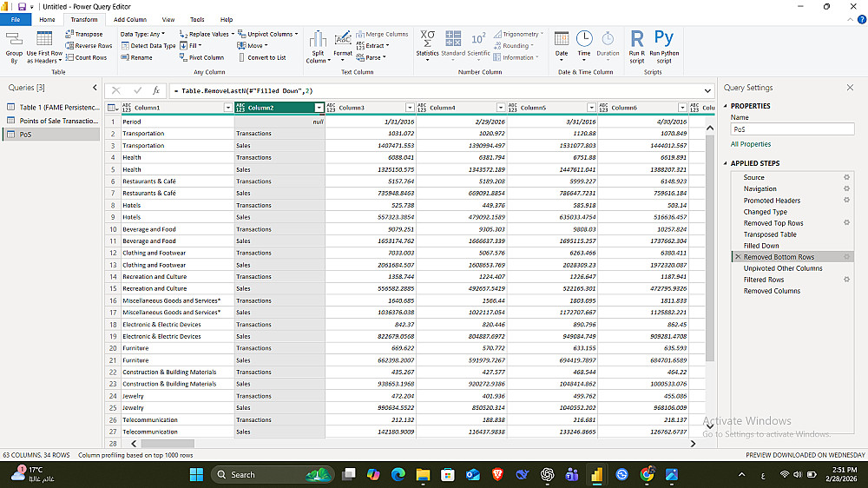Open the View ribbon tab
868x488 pixels.
(x=168, y=19)
